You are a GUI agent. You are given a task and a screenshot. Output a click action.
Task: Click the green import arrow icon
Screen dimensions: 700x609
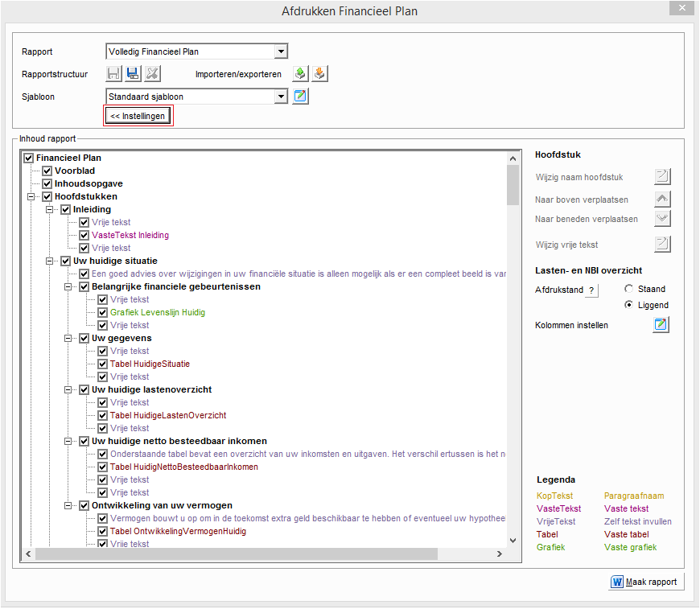[x=300, y=74]
